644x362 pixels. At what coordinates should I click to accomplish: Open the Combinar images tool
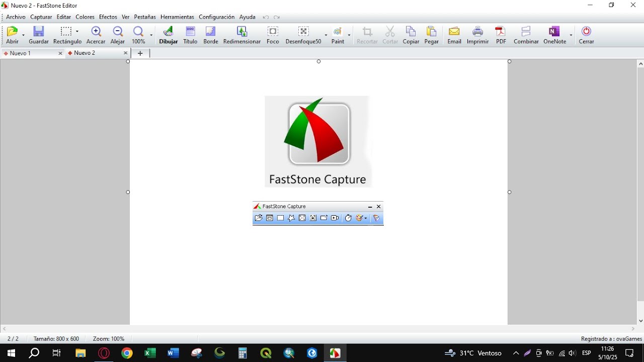pos(526,35)
